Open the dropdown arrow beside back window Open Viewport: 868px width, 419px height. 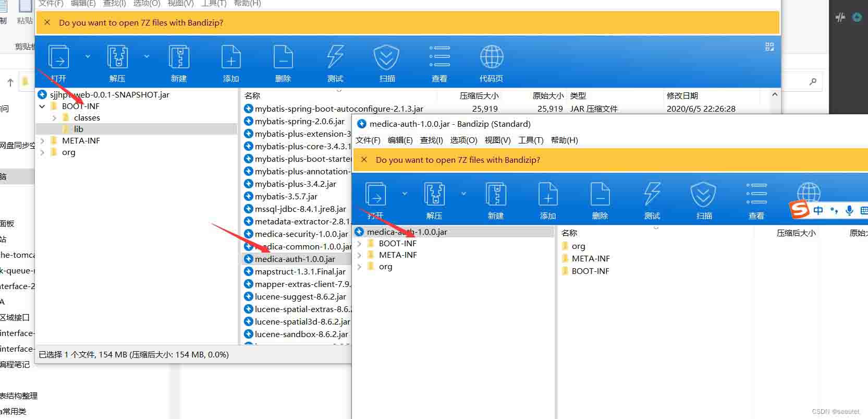pos(88,56)
